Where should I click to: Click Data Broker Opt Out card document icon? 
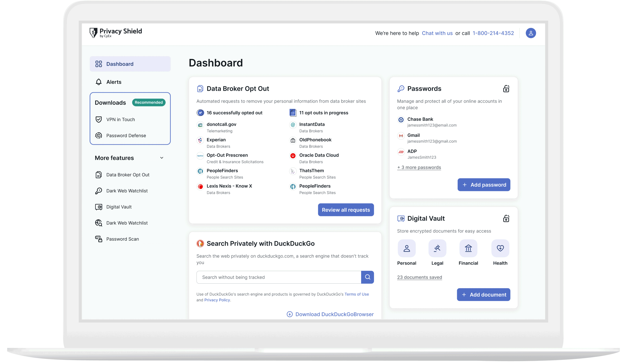click(200, 89)
